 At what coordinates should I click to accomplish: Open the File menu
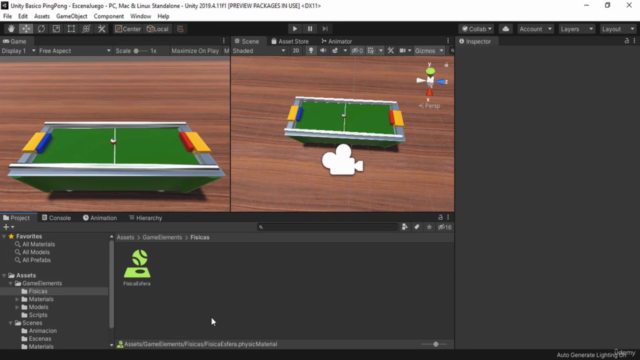point(7,16)
